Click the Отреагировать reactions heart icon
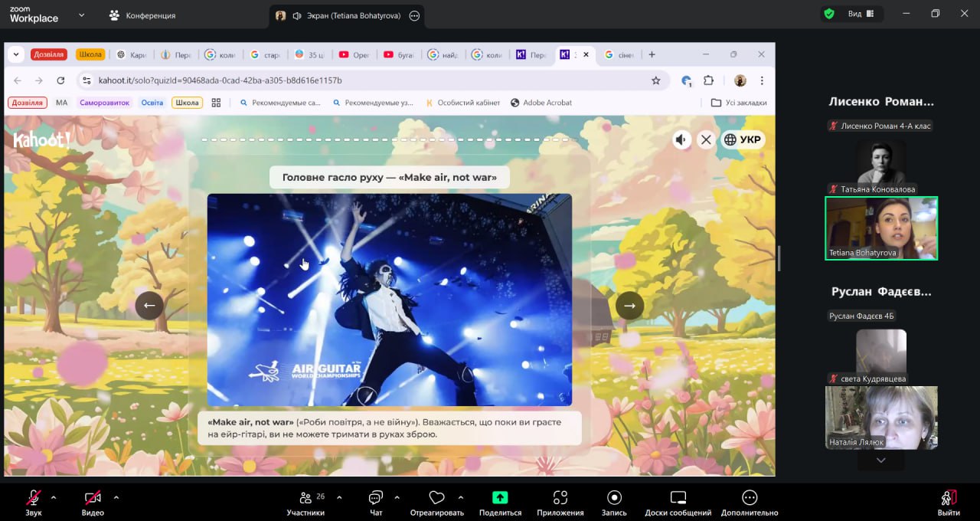This screenshot has width=980, height=521. click(436, 498)
